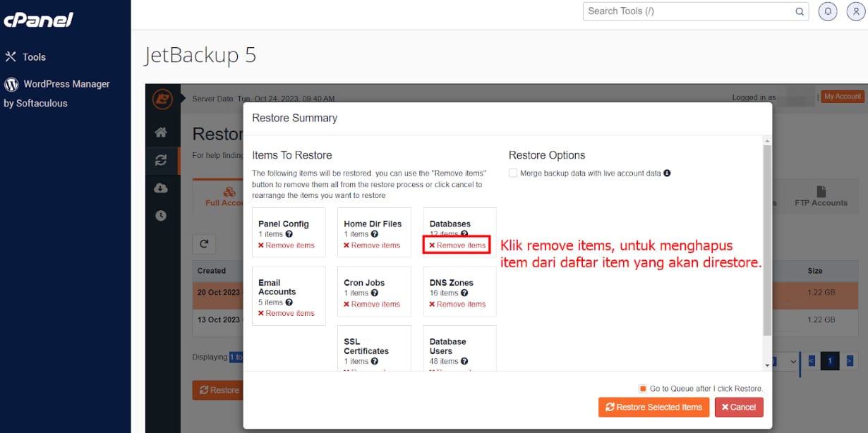Screen dimensions: 868x433
Task: Open the page size dropdown
Action: (x=785, y=361)
